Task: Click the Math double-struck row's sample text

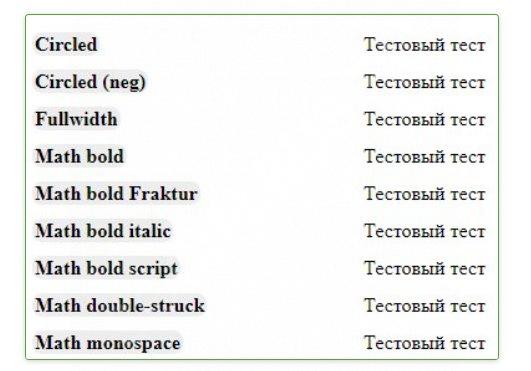Action: pos(425,305)
